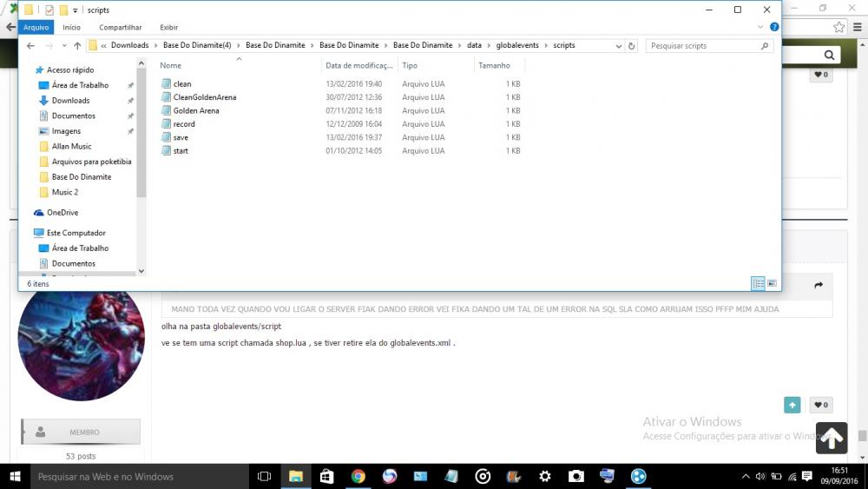Select OneDrive in navigation pane
Viewport: 868px width, 489px height.
(x=62, y=213)
